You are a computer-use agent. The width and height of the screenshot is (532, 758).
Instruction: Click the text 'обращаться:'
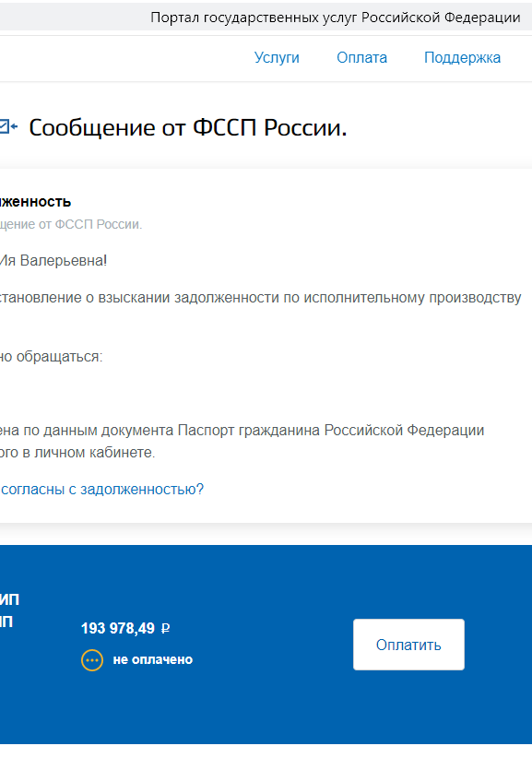coord(59,357)
